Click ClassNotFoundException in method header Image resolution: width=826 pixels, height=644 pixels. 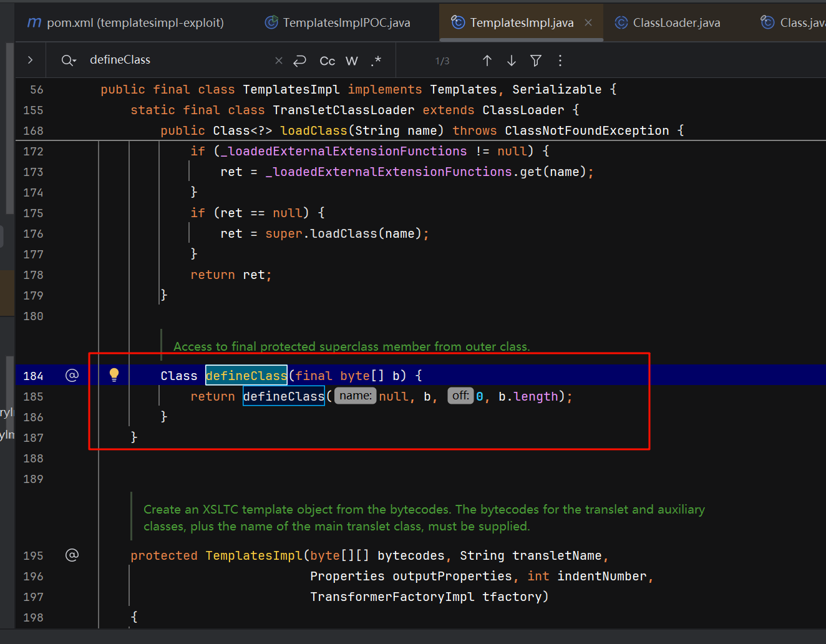tap(587, 130)
